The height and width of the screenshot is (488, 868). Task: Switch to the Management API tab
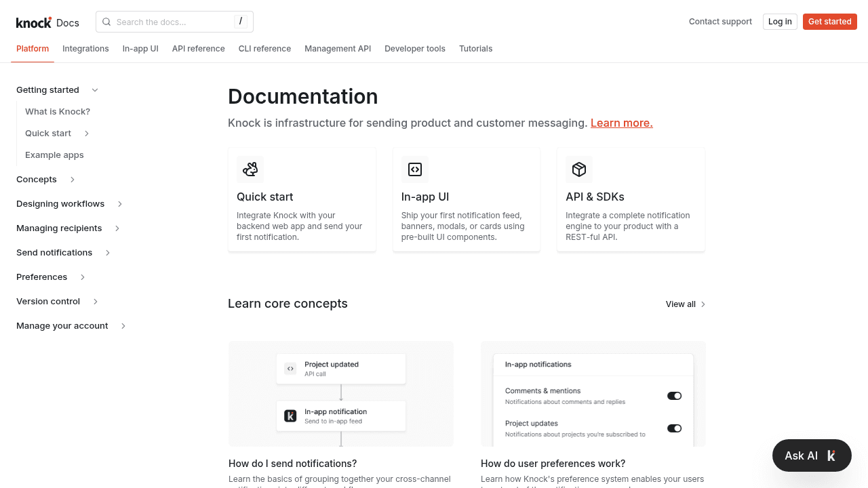pos(338,49)
